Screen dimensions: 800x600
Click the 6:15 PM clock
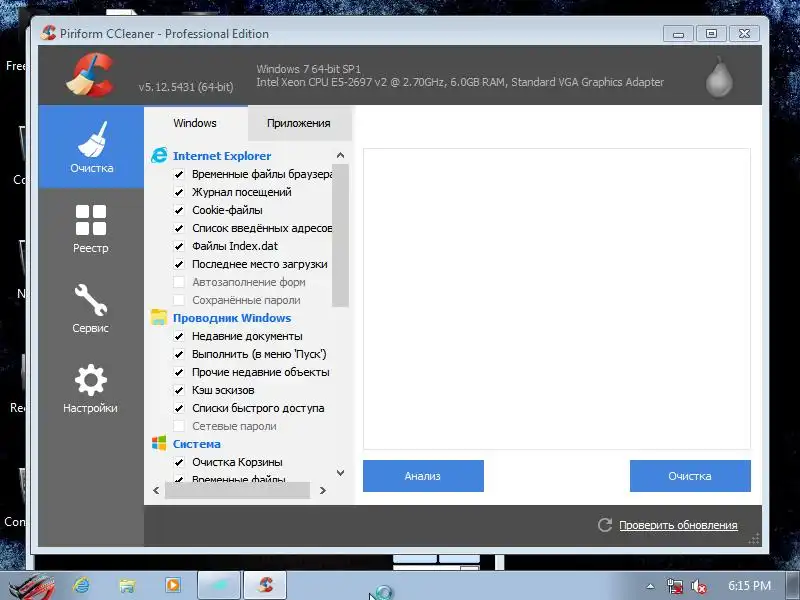(749, 586)
